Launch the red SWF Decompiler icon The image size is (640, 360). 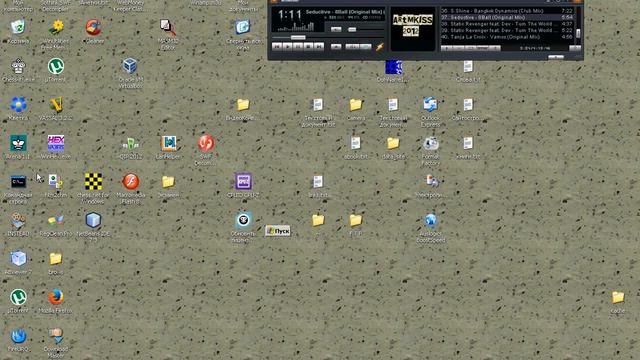[x=206, y=143]
